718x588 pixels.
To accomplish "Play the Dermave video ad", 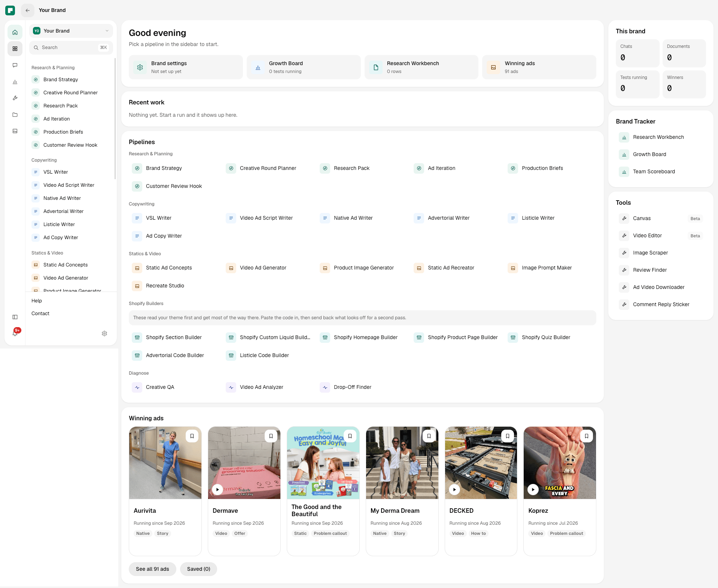I will click(x=217, y=490).
